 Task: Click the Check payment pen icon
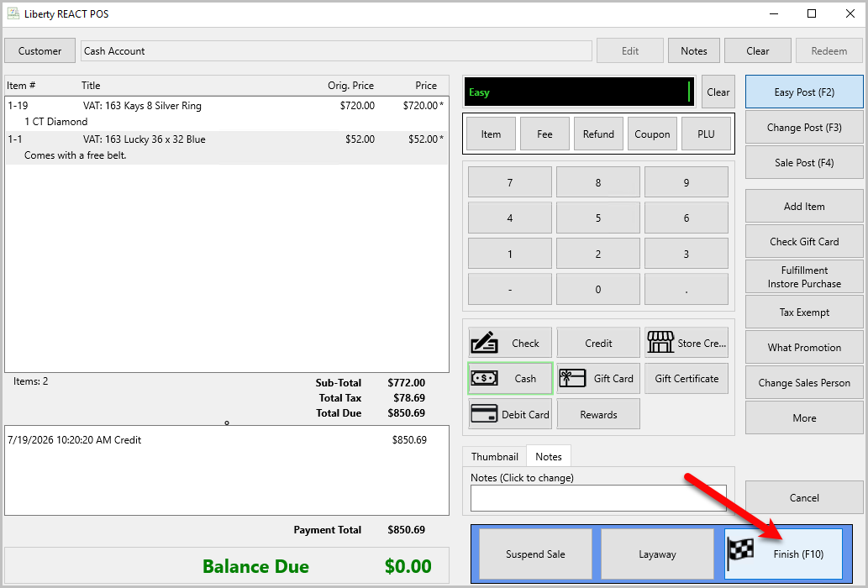tap(484, 343)
